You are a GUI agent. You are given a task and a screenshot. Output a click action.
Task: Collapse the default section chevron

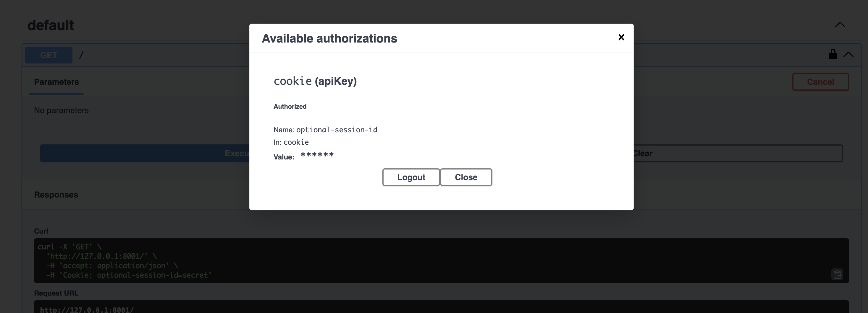pos(840,25)
